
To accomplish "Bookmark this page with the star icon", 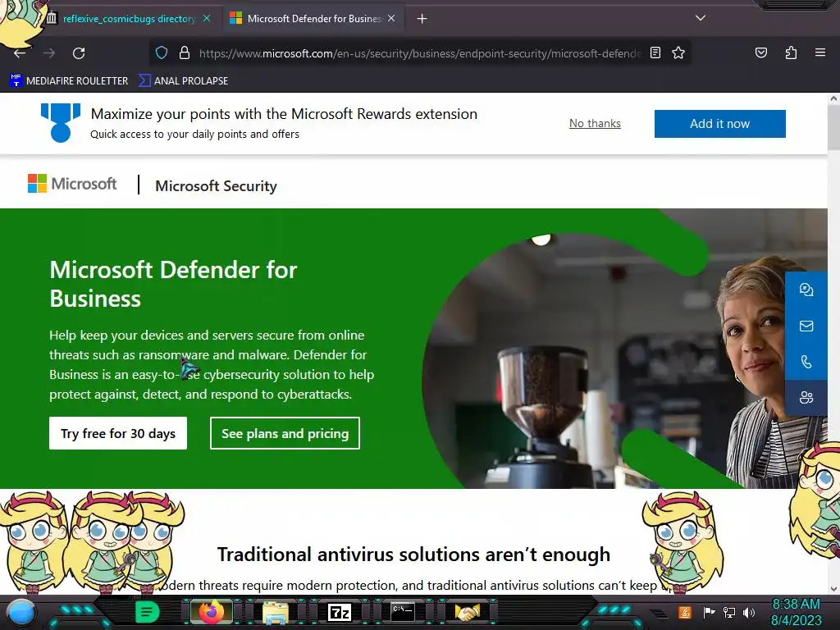I will [678, 52].
